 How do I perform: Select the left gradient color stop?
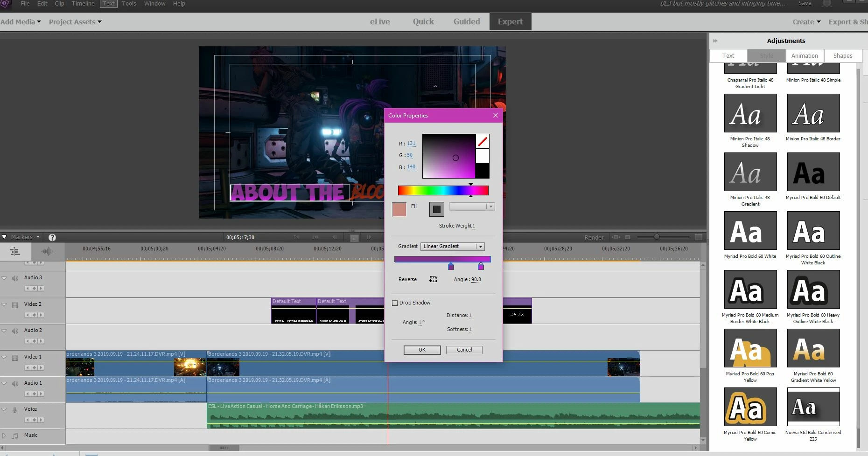coord(451,266)
